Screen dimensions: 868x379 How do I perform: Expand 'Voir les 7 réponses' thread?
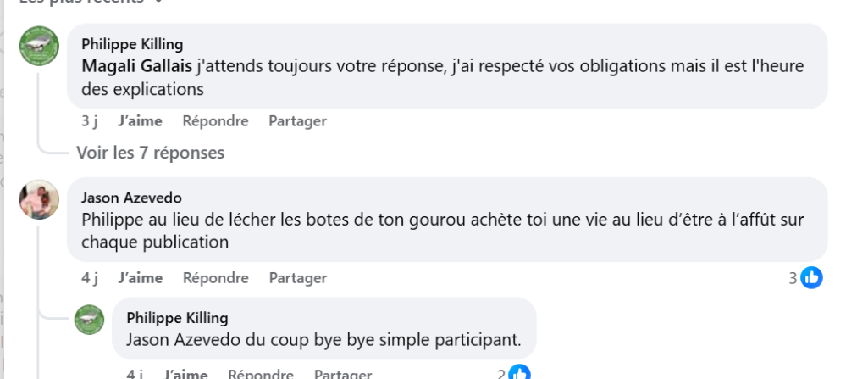point(150,153)
